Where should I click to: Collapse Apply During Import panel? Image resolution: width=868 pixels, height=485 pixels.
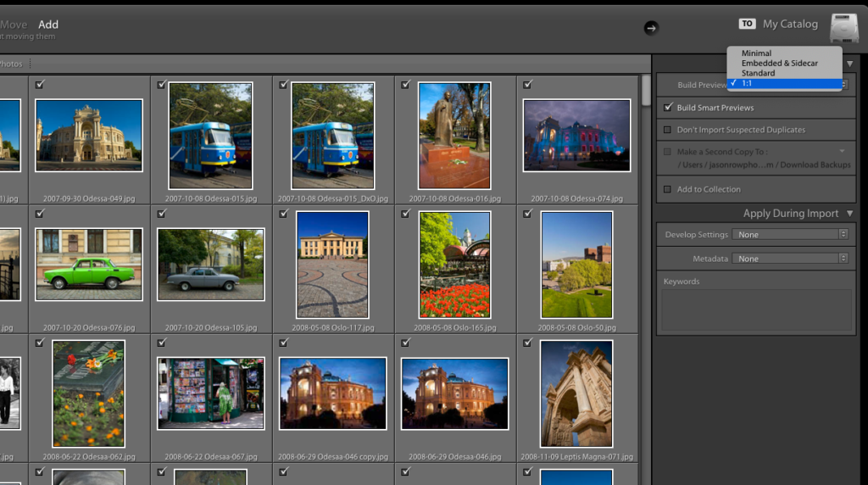click(849, 213)
